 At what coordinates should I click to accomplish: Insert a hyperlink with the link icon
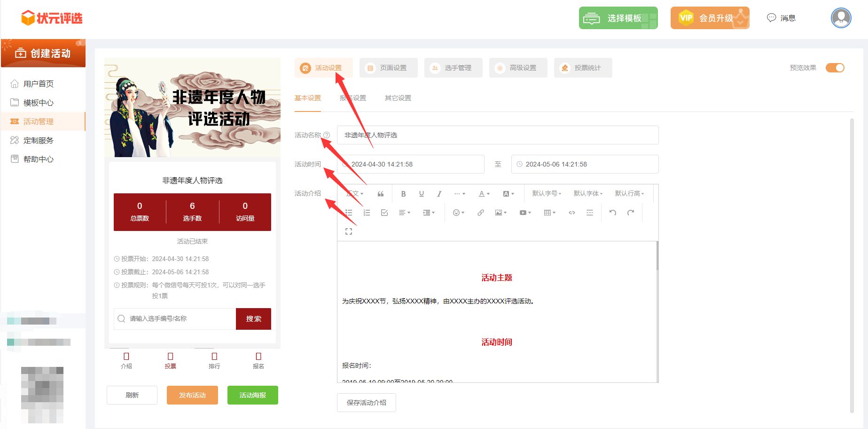pyautogui.click(x=480, y=213)
